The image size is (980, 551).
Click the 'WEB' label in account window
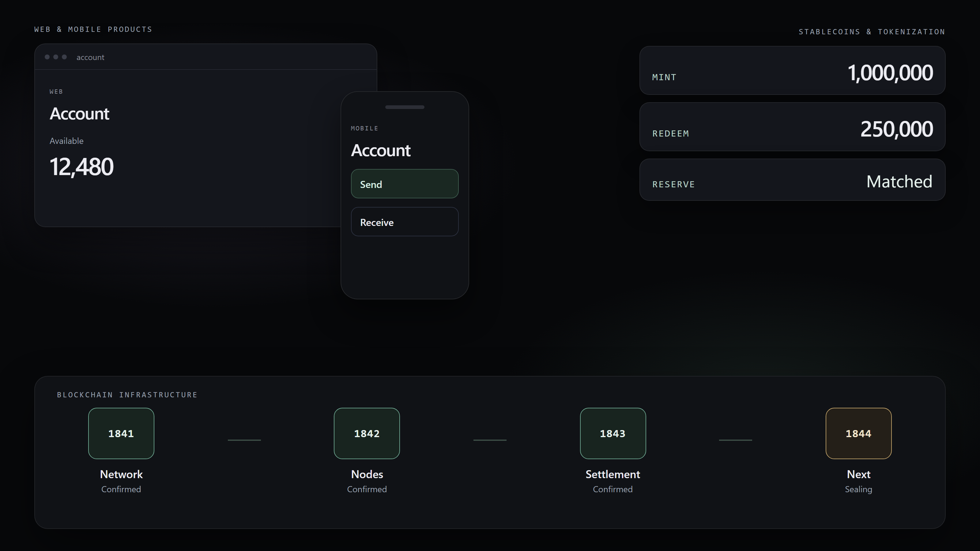(56, 92)
